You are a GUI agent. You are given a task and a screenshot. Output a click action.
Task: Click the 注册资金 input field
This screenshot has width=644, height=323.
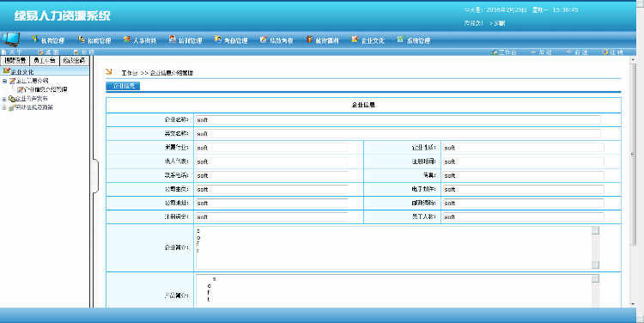[x=271, y=217]
